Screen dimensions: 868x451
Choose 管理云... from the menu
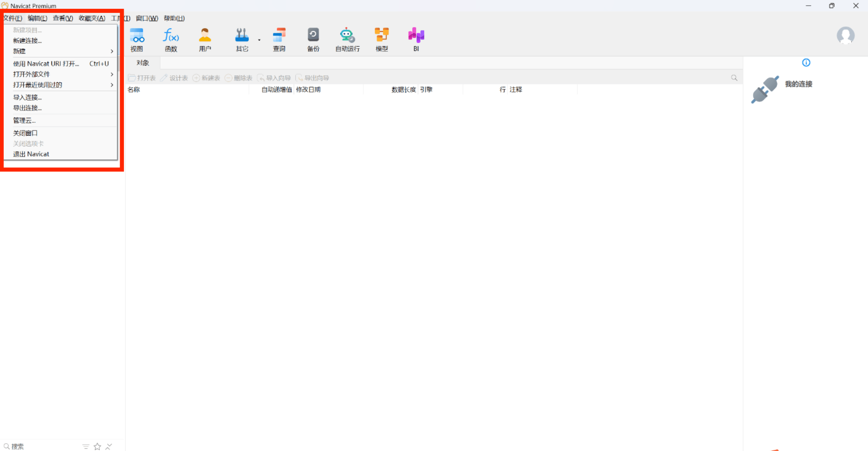tap(60, 120)
